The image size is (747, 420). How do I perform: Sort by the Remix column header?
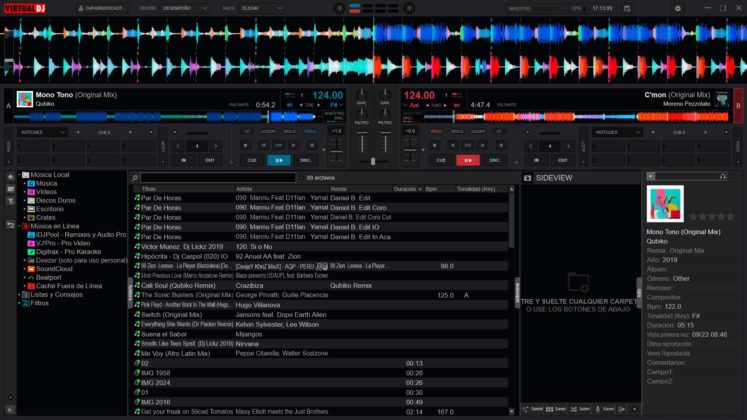[338, 189]
